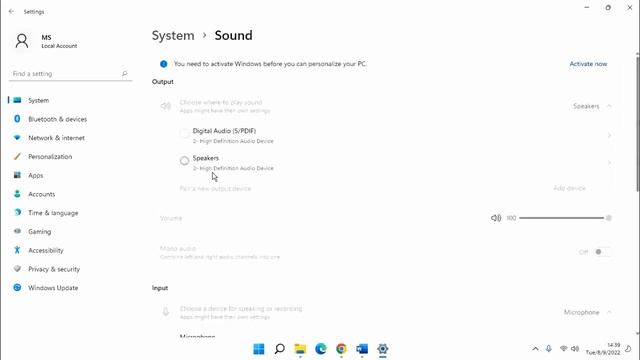Mute output using volume speaker icon
Viewport: 640px width, 360px height.
(496, 218)
